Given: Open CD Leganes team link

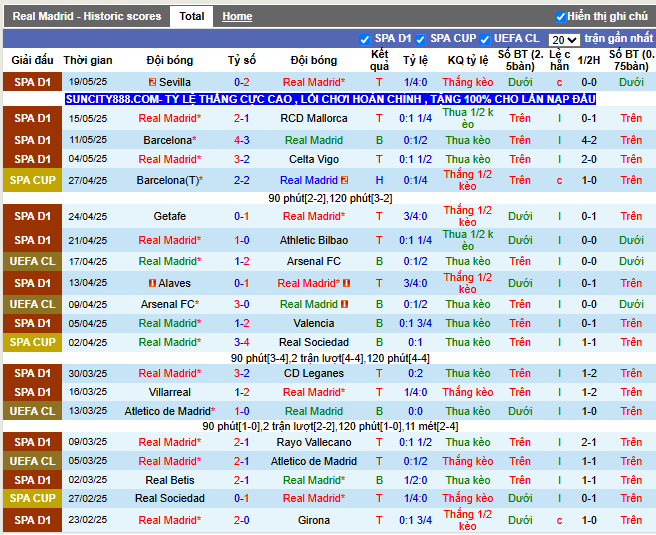Looking at the screenshot, I should pos(314,373).
